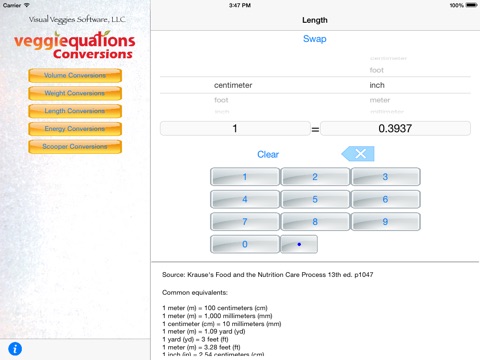Image resolution: width=480 pixels, height=360 pixels.
Task: Click '1 yard (yd) = 3 feet (ft)'
Action: tap(195, 339)
